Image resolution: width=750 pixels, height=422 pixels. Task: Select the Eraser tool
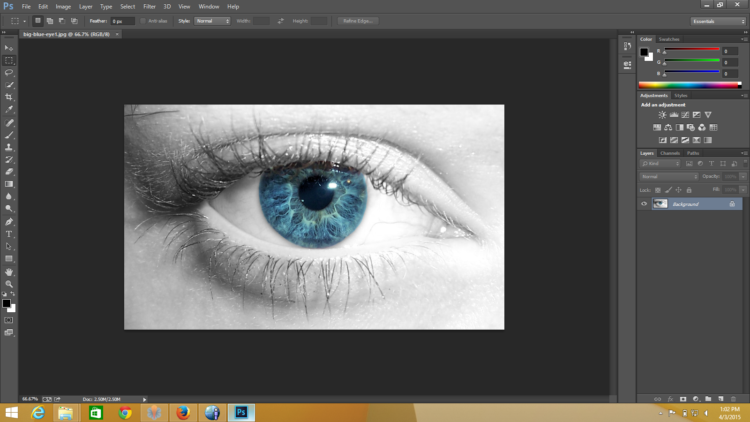(9, 172)
